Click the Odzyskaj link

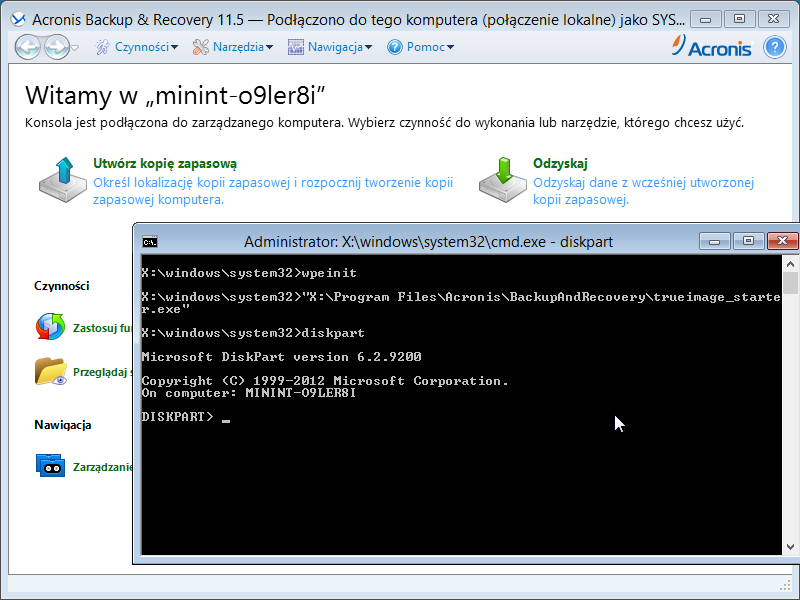[x=560, y=164]
